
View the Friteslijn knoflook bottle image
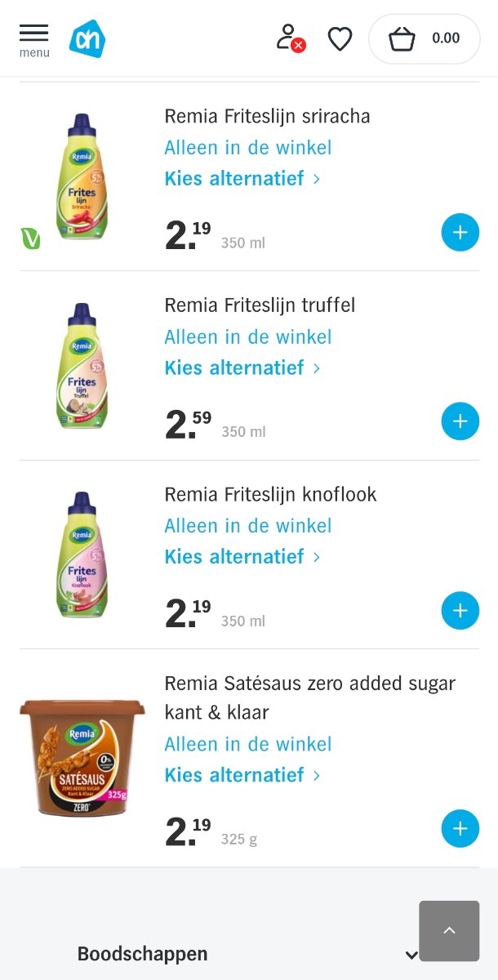(82, 555)
